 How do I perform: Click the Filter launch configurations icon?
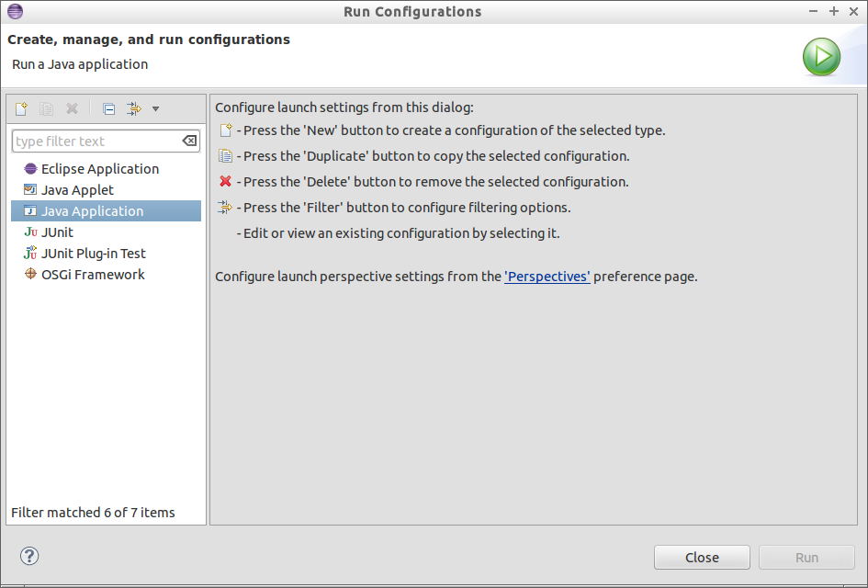[133, 109]
